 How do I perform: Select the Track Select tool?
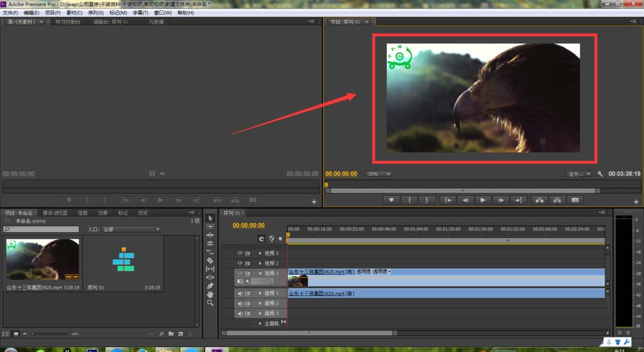point(211,226)
